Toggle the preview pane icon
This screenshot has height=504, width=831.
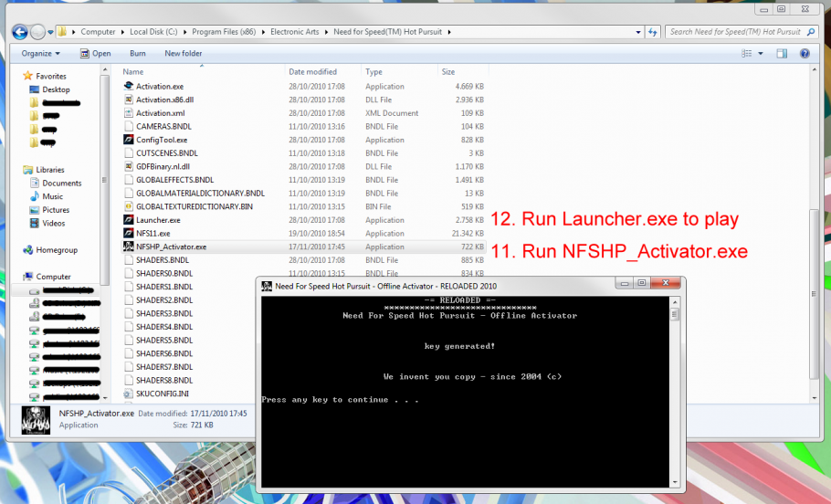tap(782, 54)
